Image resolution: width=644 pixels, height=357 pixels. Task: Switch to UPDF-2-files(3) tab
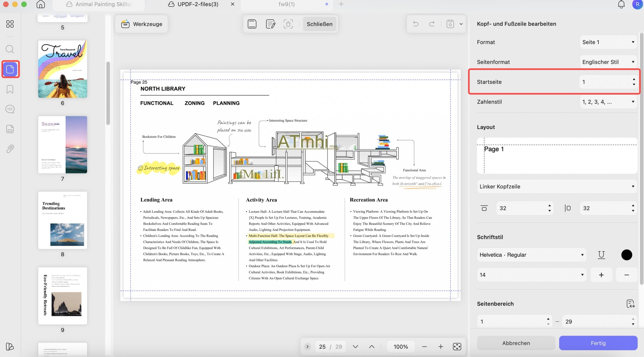[193, 4]
